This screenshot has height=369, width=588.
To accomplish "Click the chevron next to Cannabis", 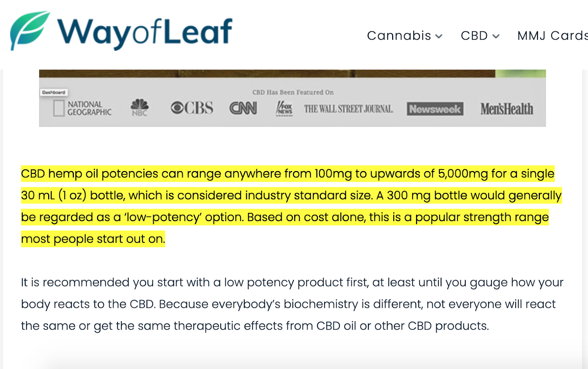I will pyautogui.click(x=440, y=36).
